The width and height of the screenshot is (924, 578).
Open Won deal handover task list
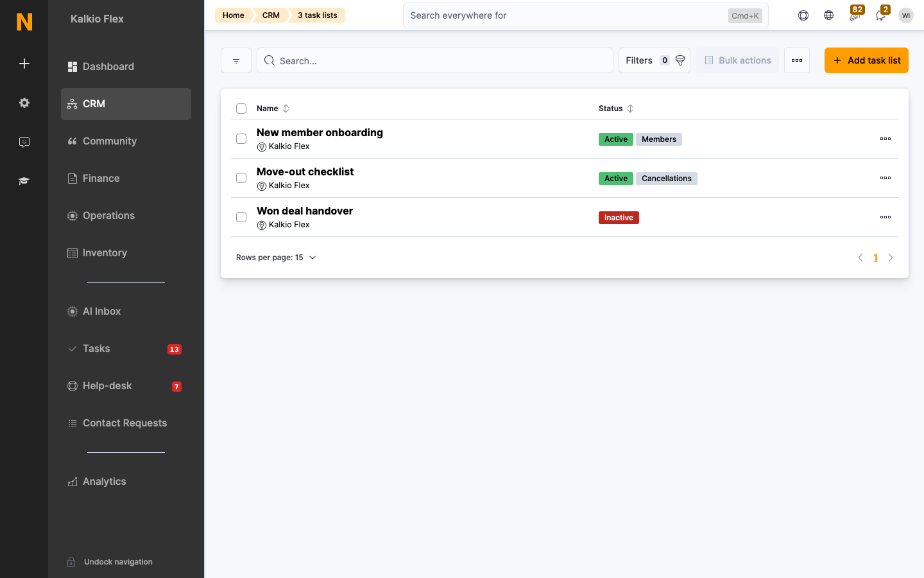click(x=305, y=211)
